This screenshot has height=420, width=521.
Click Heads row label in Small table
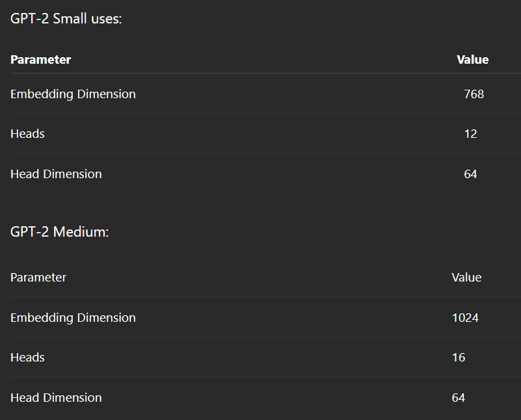pyautogui.click(x=27, y=134)
